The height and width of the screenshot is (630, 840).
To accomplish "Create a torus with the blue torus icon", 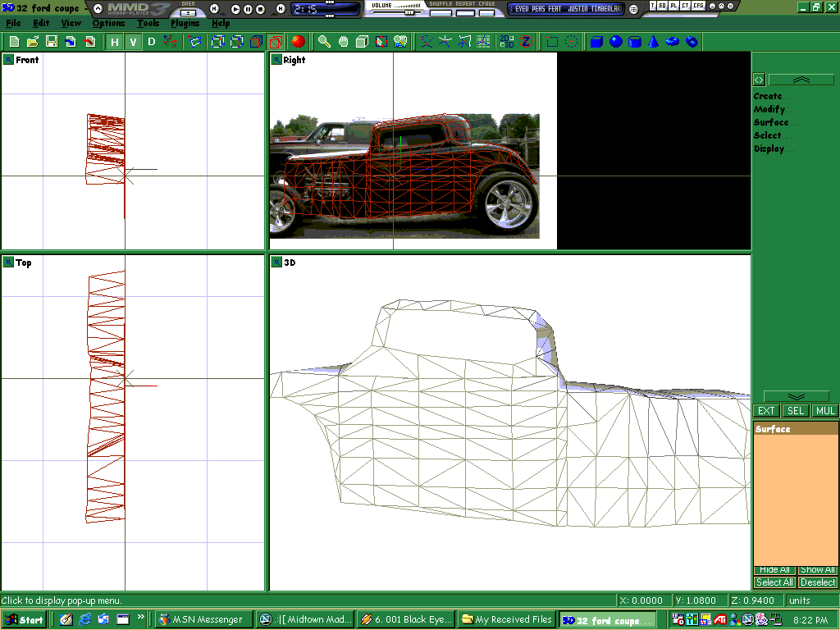I will click(x=673, y=42).
